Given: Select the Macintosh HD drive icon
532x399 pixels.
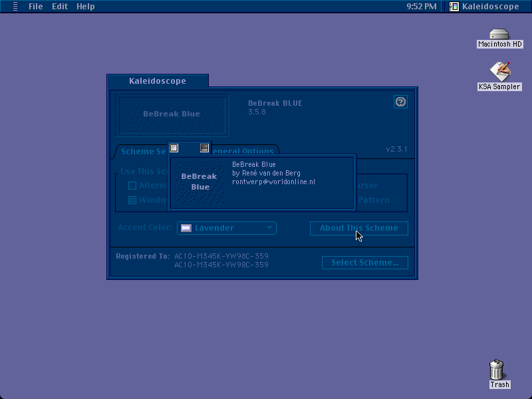Looking at the screenshot, I should tap(499, 39).
